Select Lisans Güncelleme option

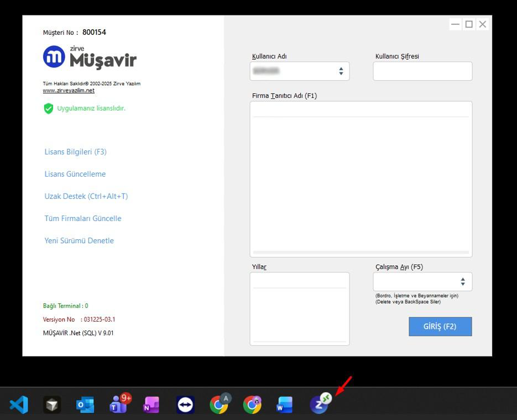(75, 174)
